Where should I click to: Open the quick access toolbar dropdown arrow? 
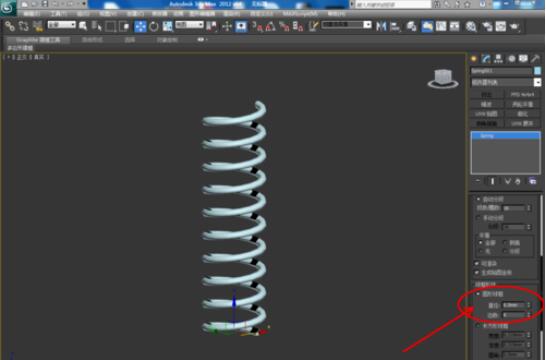(x=84, y=4)
